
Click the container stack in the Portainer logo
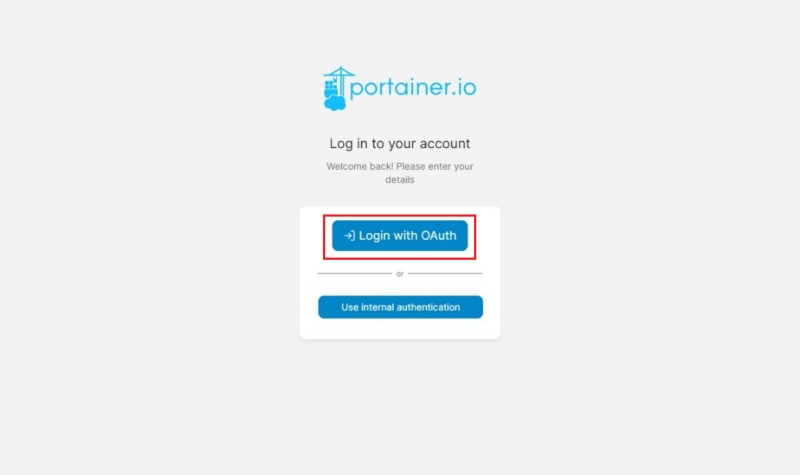(331, 87)
